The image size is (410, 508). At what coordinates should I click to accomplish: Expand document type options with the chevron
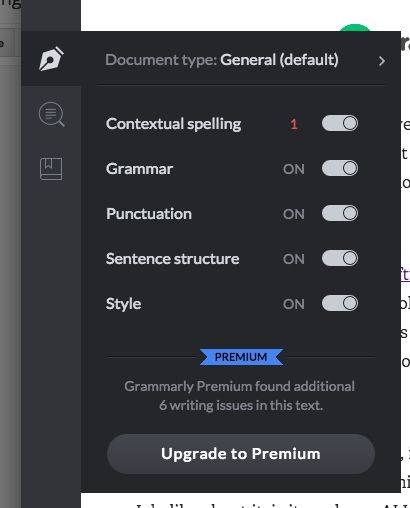[382, 61]
